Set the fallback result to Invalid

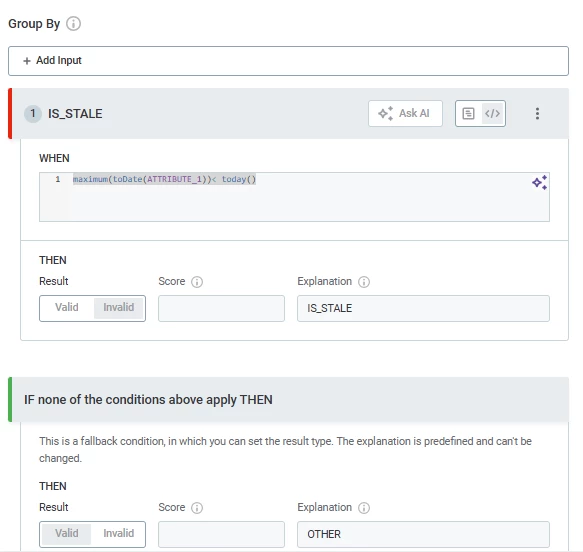tap(119, 534)
